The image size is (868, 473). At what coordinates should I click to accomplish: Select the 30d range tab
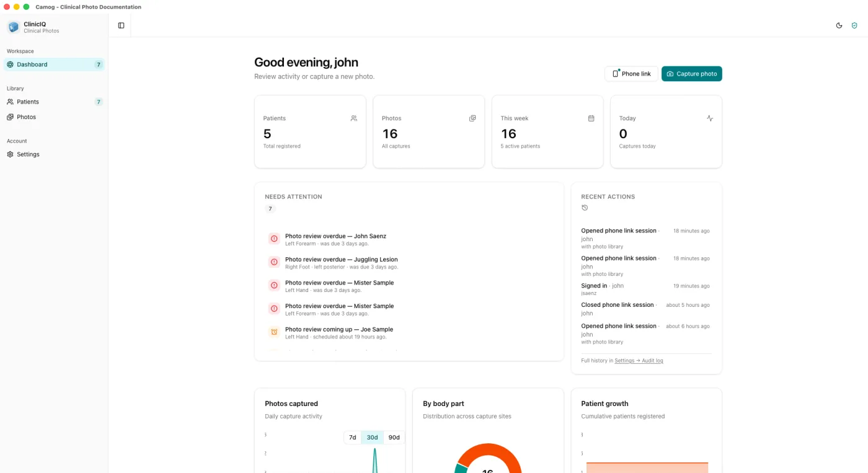point(372,438)
